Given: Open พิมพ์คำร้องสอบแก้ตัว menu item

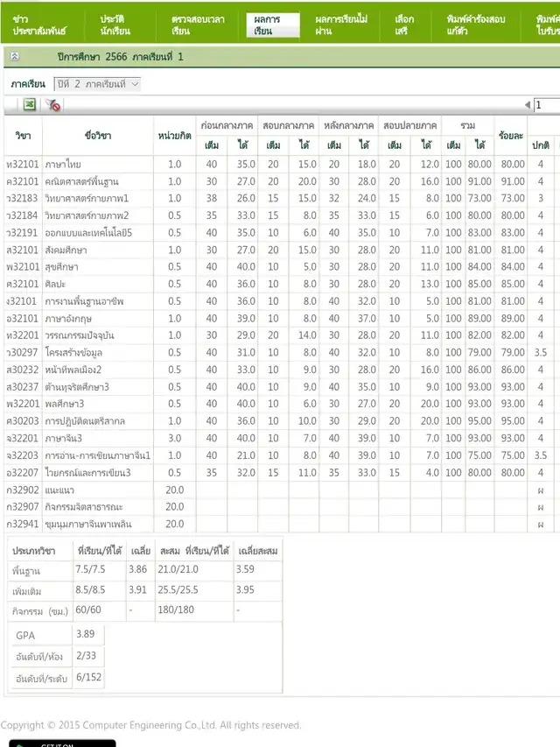Looking at the screenshot, I should pyautogui.click(x=476, y=25).
